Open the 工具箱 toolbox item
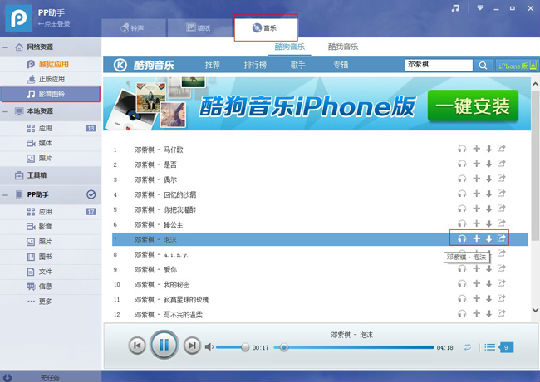This screenshot has width=540, height=382. [x=50, y=175]
